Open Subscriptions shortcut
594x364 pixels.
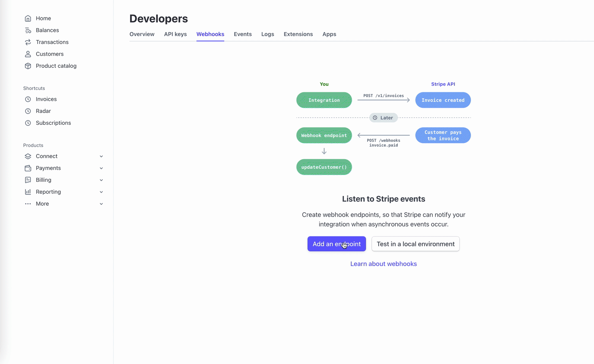point(53,123)
